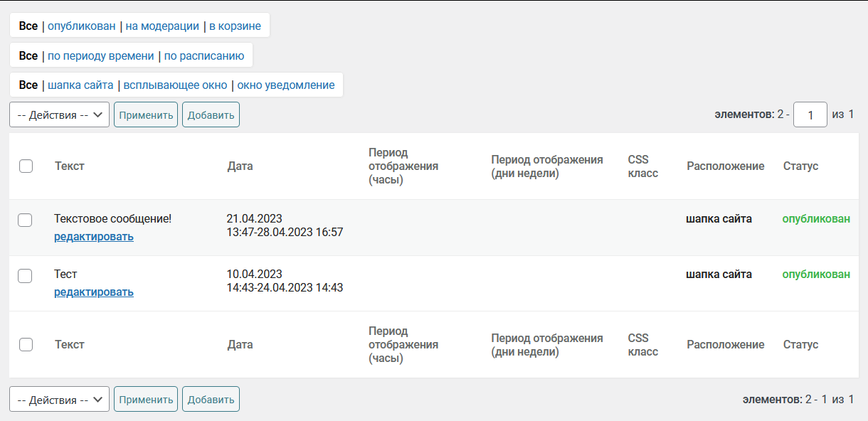Click the bottom "Добавить" button
The width and height of the screenshot is (868, 421).
[211, 400]
